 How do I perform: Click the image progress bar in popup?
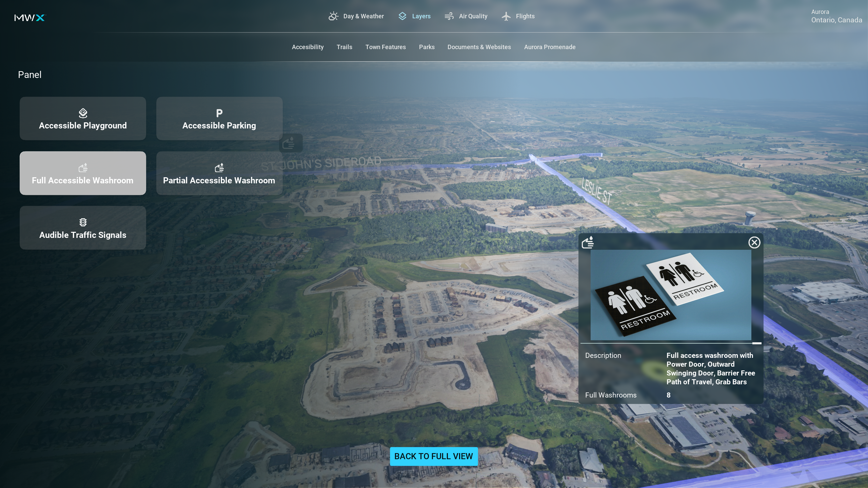click(671, 343)
